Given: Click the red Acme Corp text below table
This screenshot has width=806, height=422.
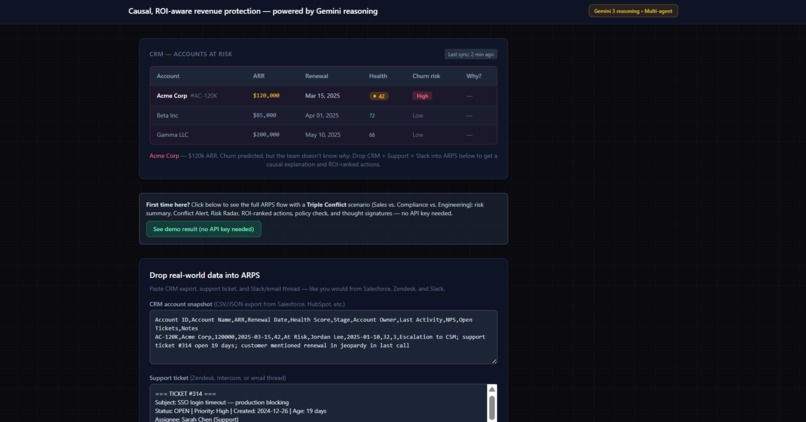Looking at the screenshot, I should point(164,156).
